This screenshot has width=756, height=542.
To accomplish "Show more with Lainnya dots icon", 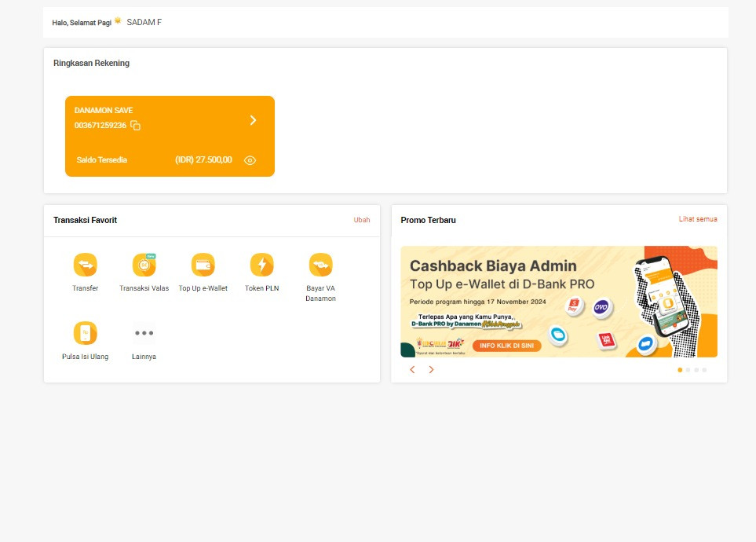I will pos(144,333).
